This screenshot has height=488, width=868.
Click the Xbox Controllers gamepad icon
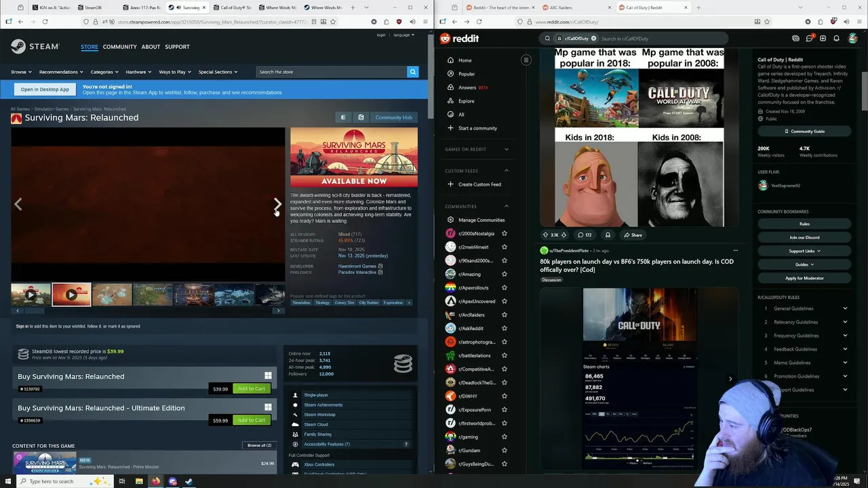click(295, 464)
